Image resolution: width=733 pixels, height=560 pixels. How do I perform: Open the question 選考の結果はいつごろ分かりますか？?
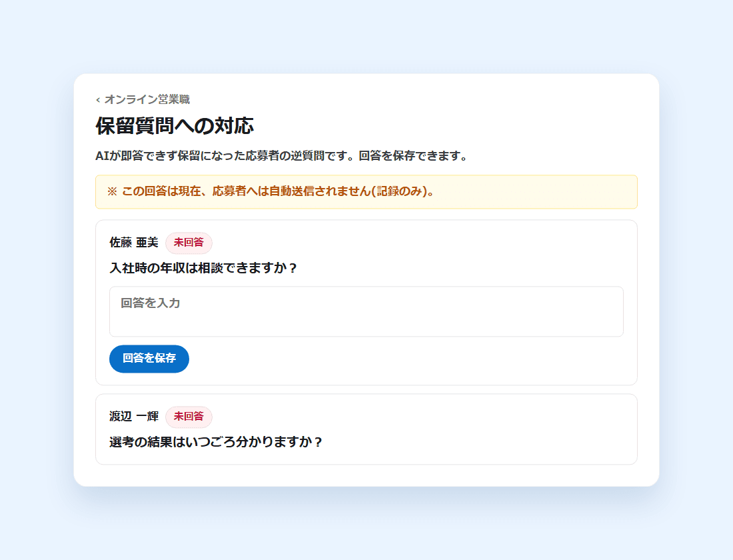(x=216, y=442)
